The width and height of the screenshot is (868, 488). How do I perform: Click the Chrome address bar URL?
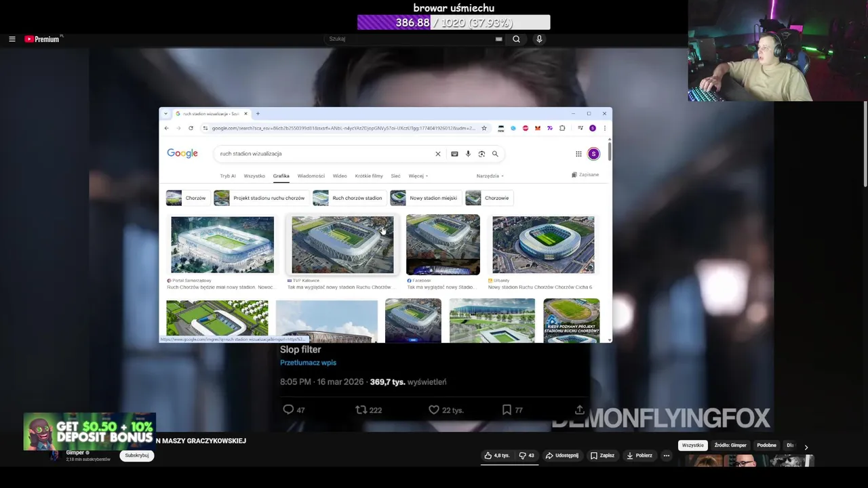pos(343,128)
